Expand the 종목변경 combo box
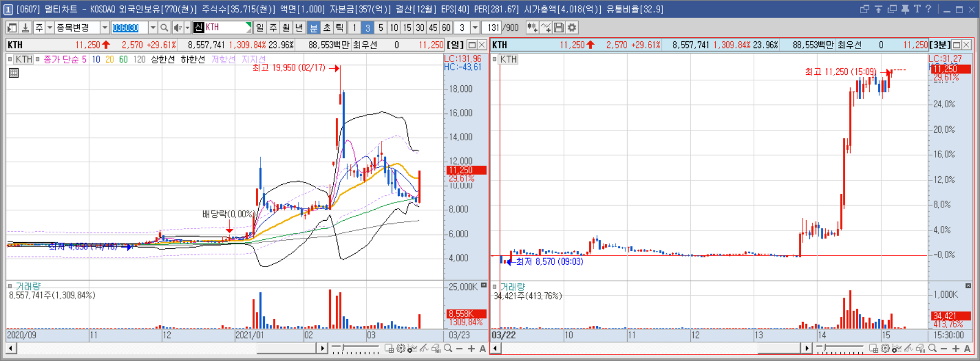Image resolution: width=980 pixels, height=361 pixels. pos(105,28)
